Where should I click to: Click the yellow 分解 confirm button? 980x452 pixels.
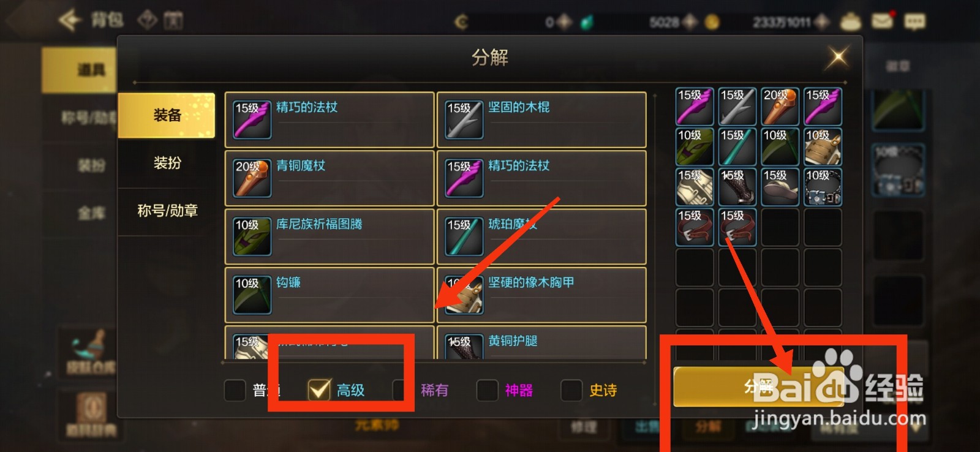pos(758,386)
